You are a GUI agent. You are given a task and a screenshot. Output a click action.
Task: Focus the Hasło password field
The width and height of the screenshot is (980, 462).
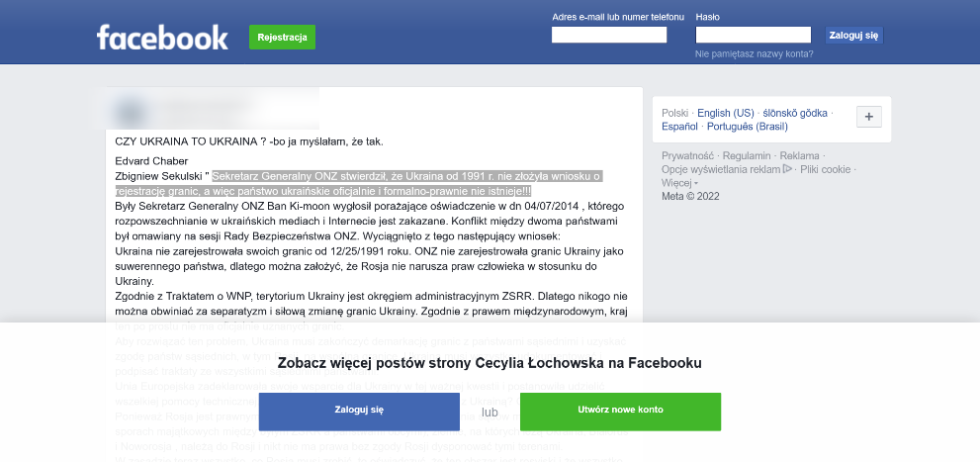pyautogui.click(x=754, y=35)
